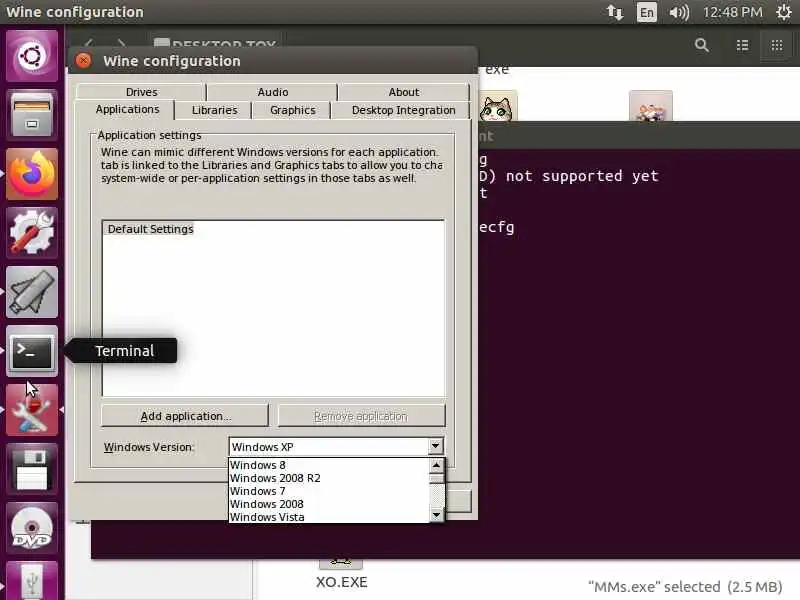Open System Settings gear-and-wrench launcher icon
Image resolution: width=800 pixels, height=600 pixels.
click(x=32, y=233)
